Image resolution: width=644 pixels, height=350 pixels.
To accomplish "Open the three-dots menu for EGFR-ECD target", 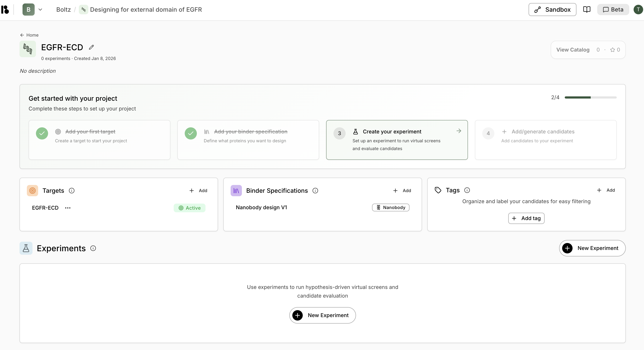I will (x=68, y=208).
